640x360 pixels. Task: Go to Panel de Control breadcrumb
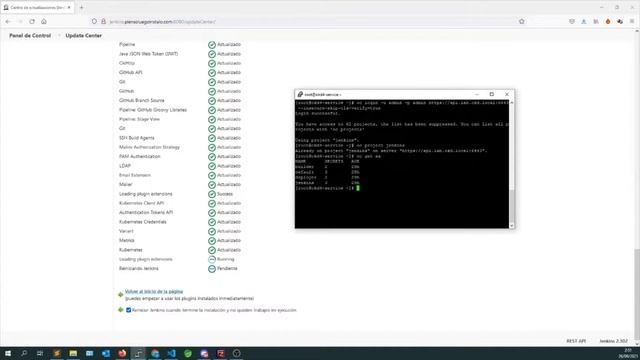[30, 36]
